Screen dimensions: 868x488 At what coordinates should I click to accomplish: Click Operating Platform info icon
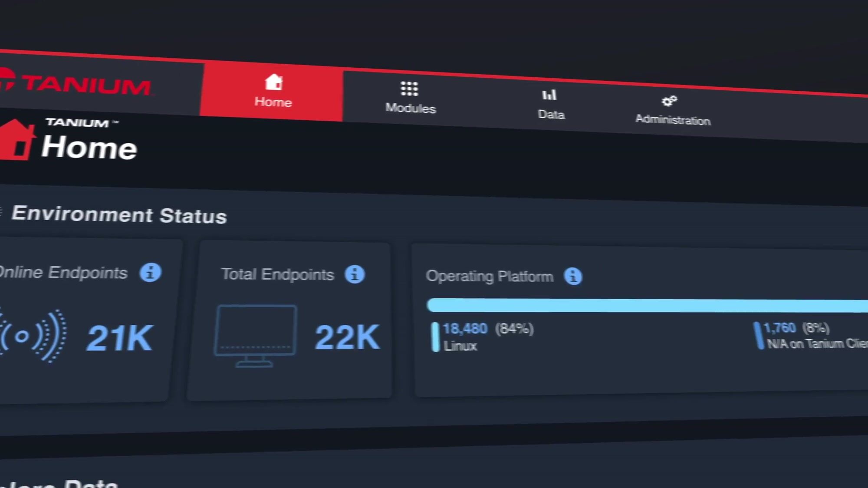point(573,276)
